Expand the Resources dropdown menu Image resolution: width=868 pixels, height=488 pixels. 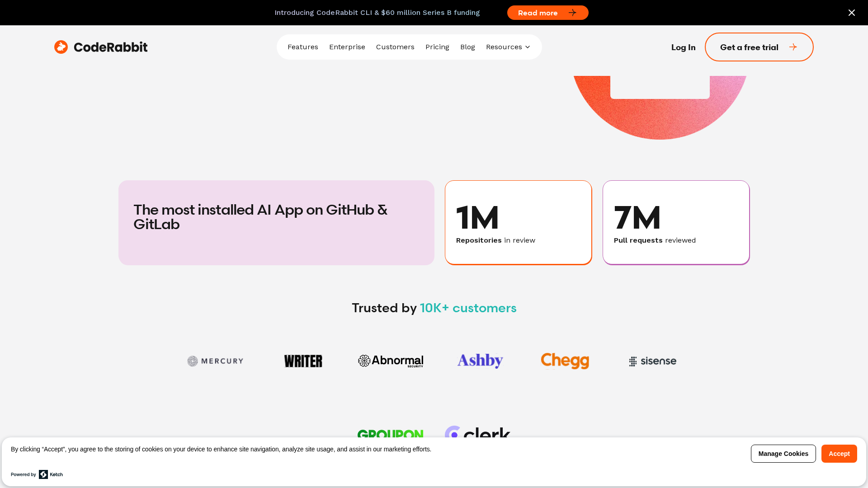[x=508, y=47]
